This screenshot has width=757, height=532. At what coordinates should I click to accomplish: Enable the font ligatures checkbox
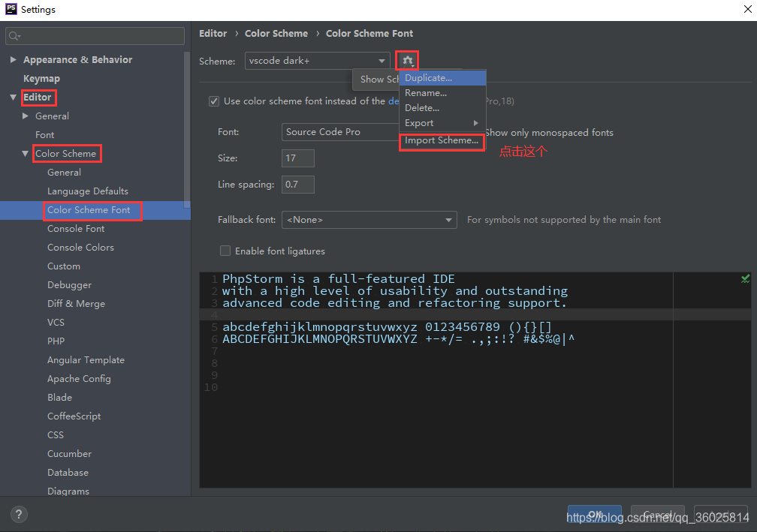point(225,251)
